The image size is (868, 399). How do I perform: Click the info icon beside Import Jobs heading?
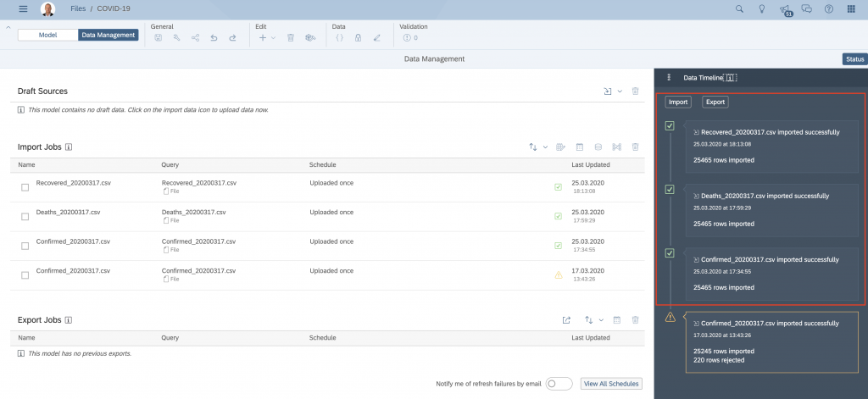coord(69,147)
